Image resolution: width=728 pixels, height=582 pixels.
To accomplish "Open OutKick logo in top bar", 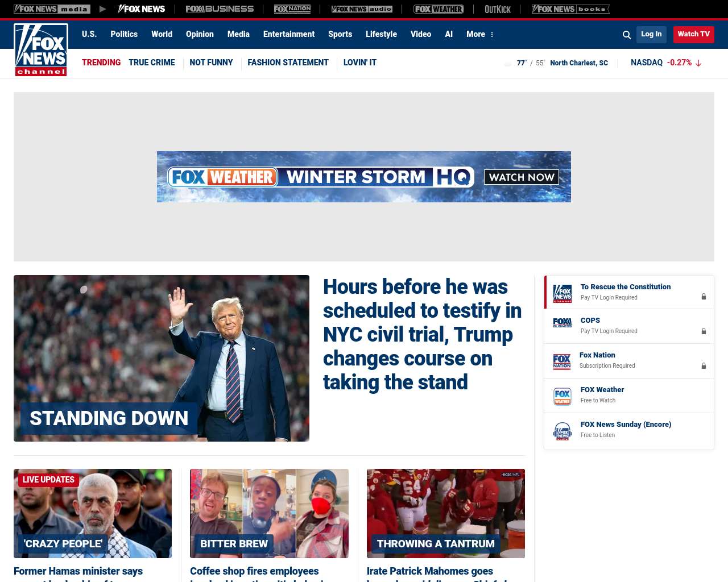I will (x=498, y=9).
